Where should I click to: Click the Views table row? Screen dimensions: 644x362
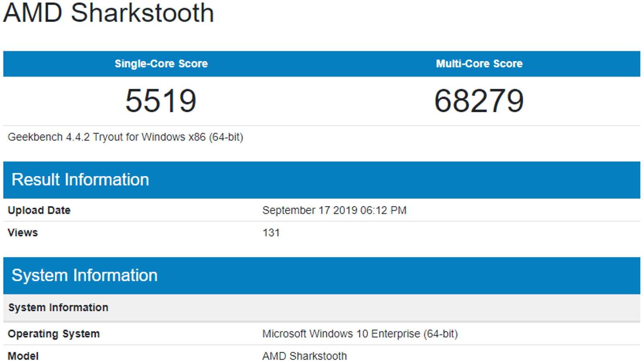pos(161,233)
